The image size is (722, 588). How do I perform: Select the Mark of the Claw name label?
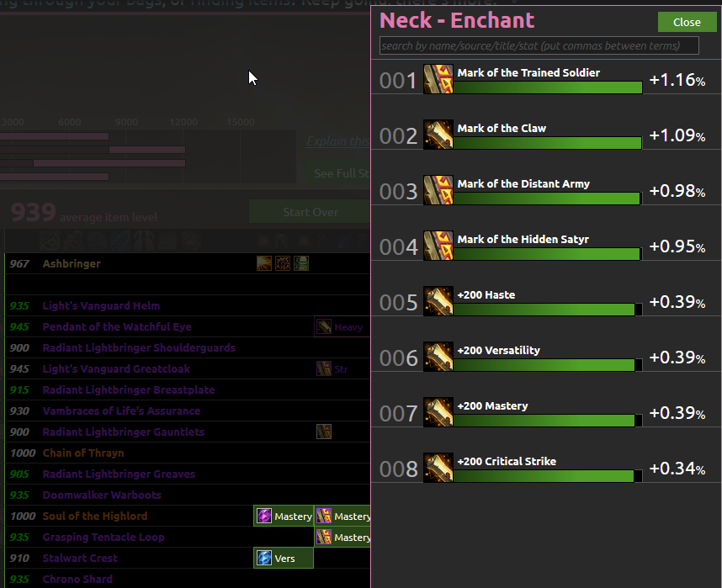(x=502, y=129)
